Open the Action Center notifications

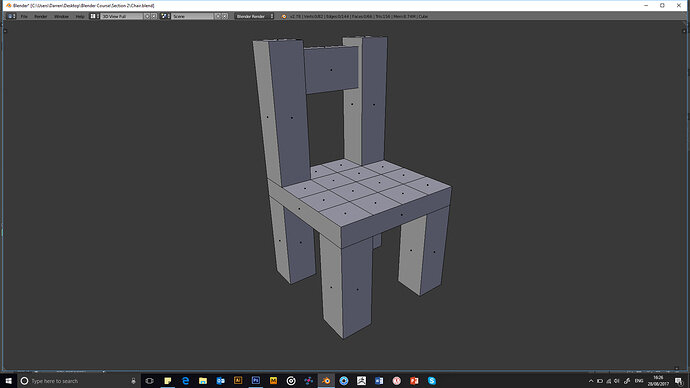(x=679, y=381)
